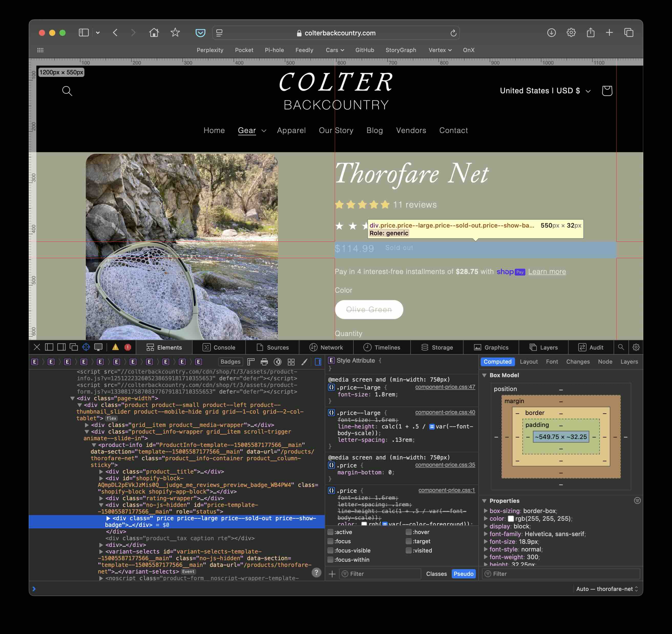
Task: Toggle the :hover pseudo-class checkbox
Action: [x=409, y=532]
